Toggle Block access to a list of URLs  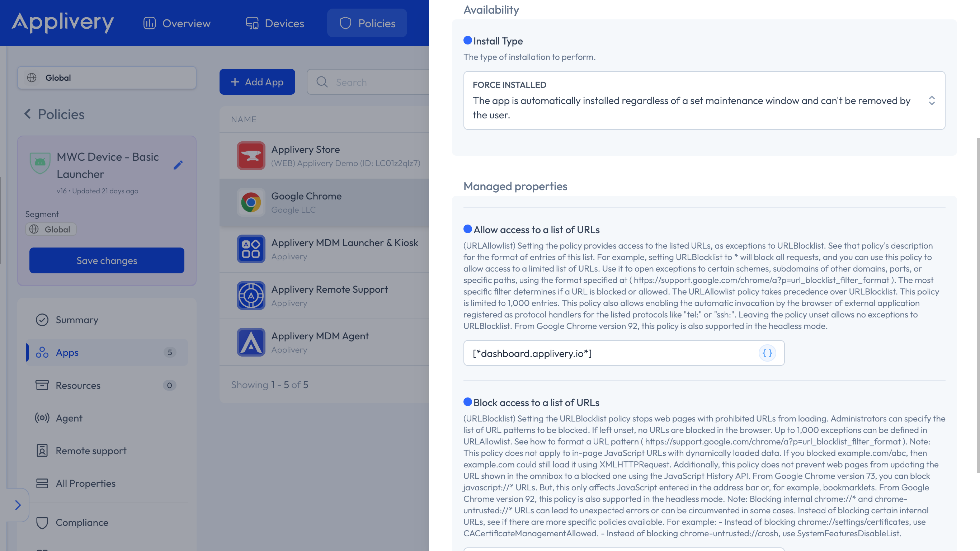point(467,402)
